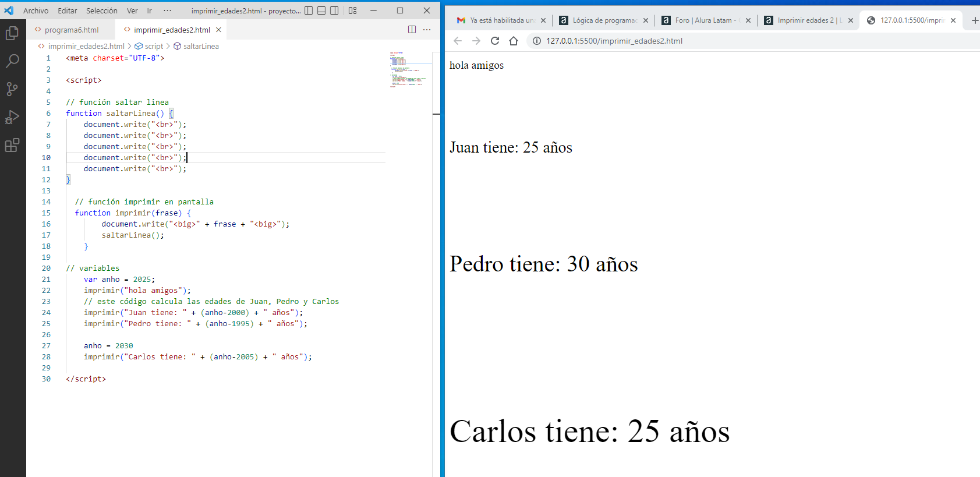
Task: Open a new browser tab
Action: (974, 20)
